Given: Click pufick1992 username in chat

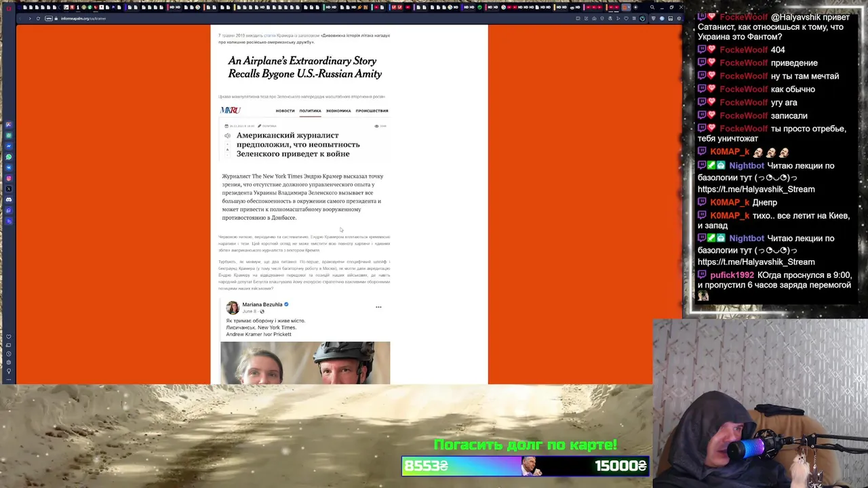Looking at the screenshot, I should (732, 275).
